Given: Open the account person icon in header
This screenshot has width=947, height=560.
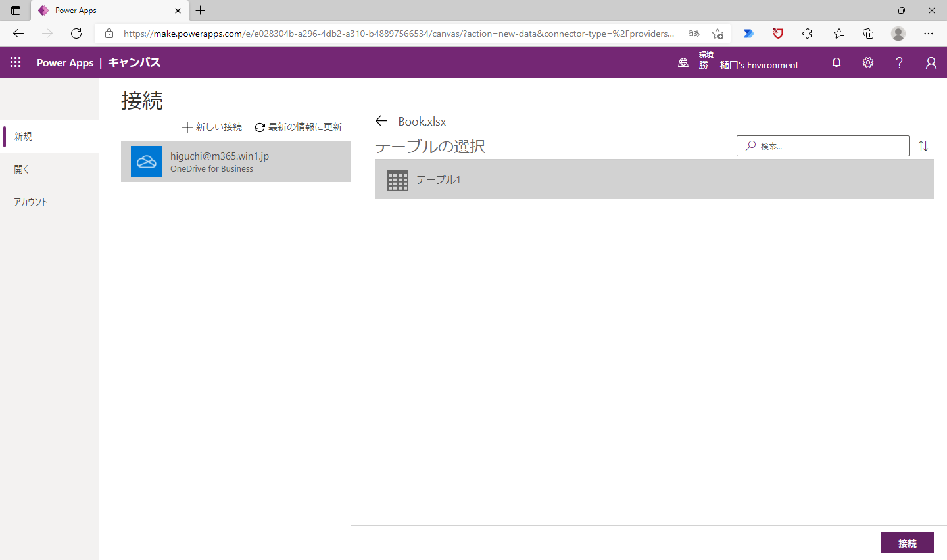Looking at the screenshot, I should (x=931, y=62).
